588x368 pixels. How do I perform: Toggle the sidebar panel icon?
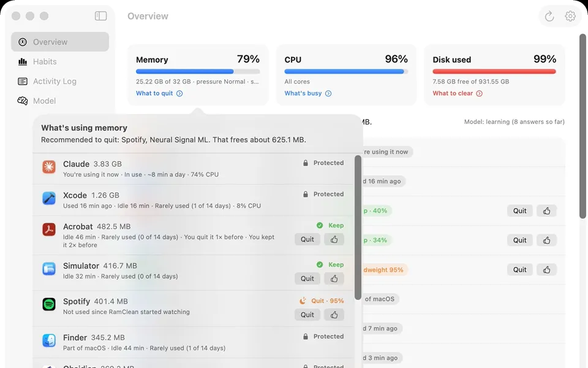coord(100,16)
